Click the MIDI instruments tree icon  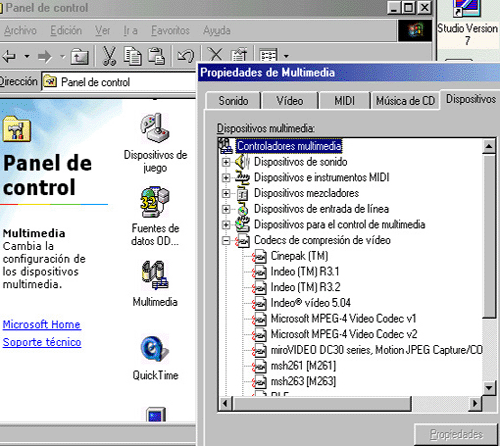(242, 178)
